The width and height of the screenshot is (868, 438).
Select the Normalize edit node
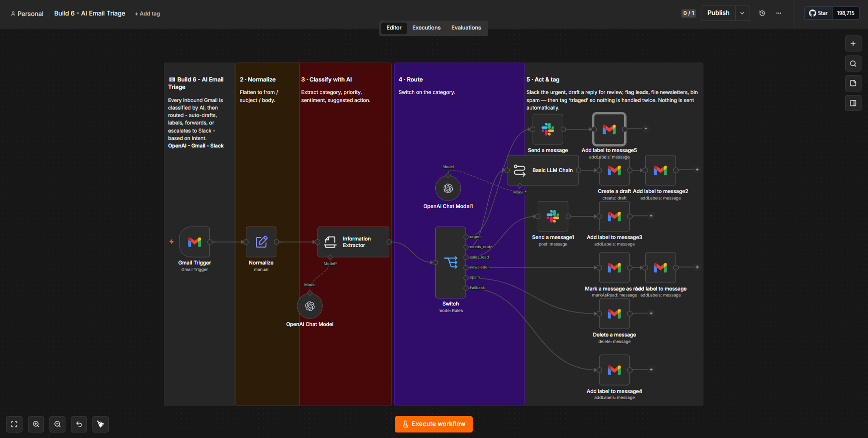[x=261, y=242]
